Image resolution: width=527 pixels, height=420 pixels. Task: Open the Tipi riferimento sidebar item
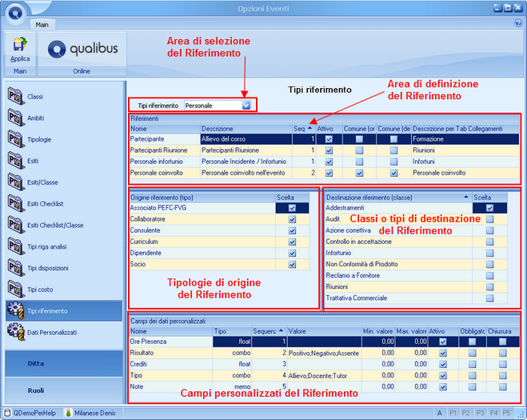64,310
